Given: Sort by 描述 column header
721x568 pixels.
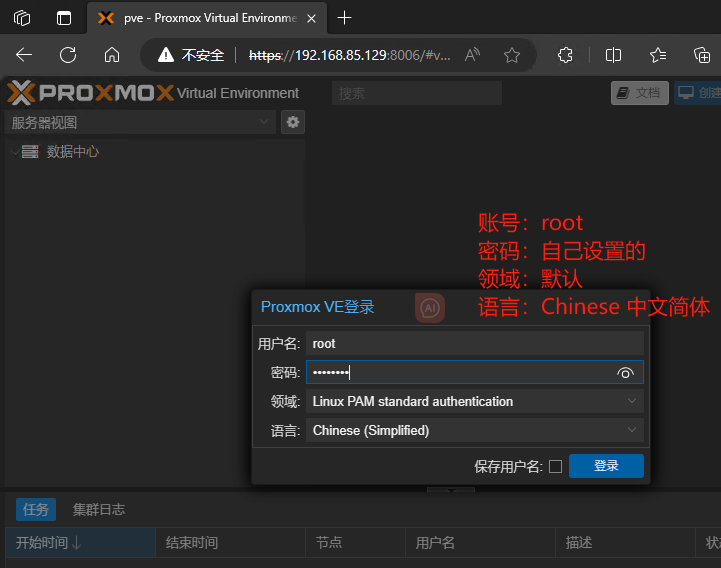Looking at the screenshot, I should [625, 543].
